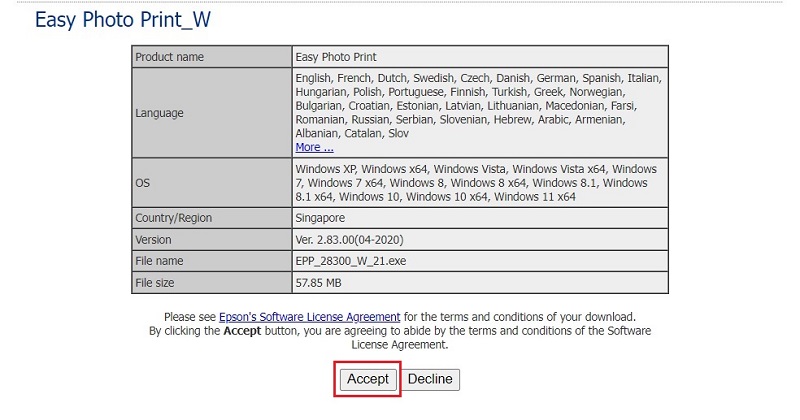800x420 pixels.
Task: Click the EPP_28300_W_21.exe file name
Action: [351, 261]
